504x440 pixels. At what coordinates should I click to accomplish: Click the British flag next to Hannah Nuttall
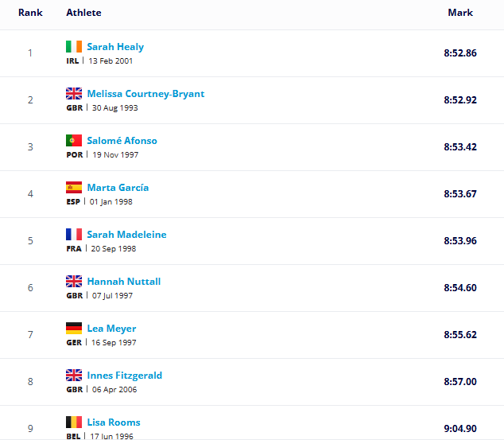74,281
